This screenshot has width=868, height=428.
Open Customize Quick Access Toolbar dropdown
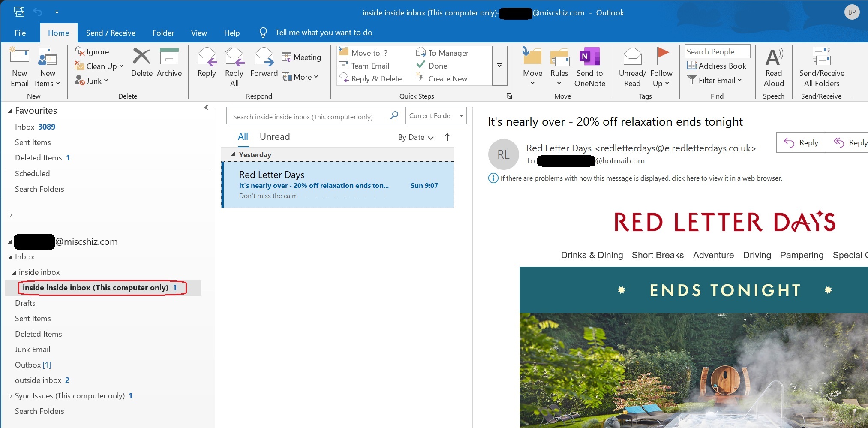click(x=57, y=12)
